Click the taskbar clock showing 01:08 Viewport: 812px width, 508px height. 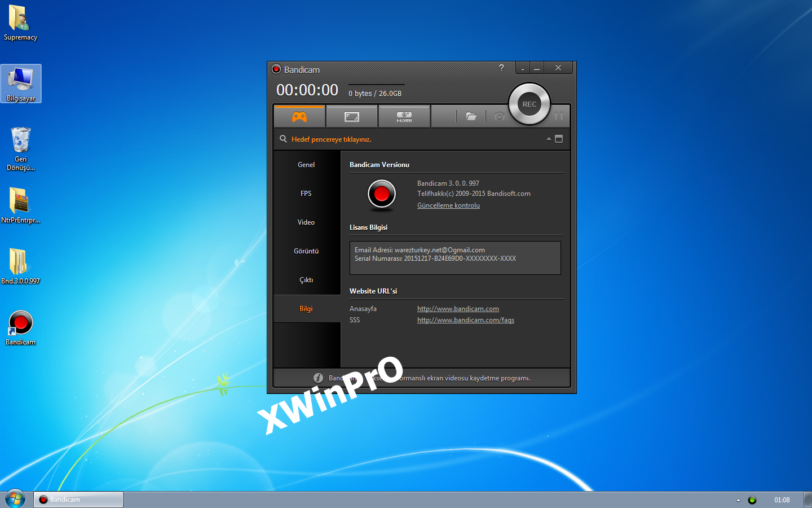782,500
